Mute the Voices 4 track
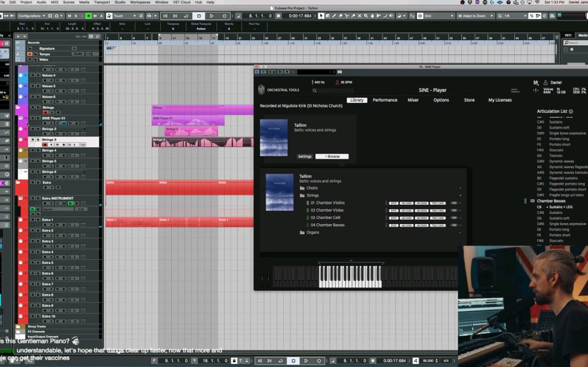The height and width of the screenshot is (367, 588). click(x=32, y=75)
